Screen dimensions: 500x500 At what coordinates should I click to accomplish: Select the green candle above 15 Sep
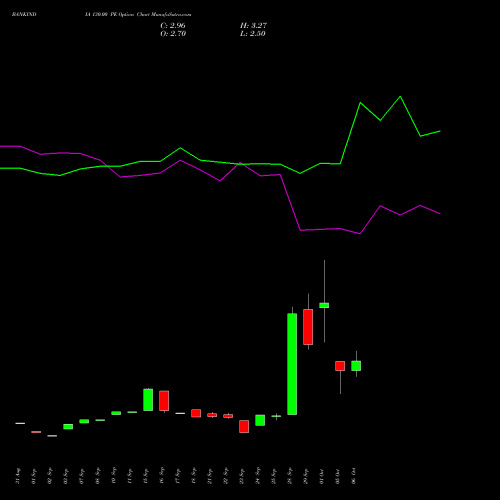tap(148, 400)
